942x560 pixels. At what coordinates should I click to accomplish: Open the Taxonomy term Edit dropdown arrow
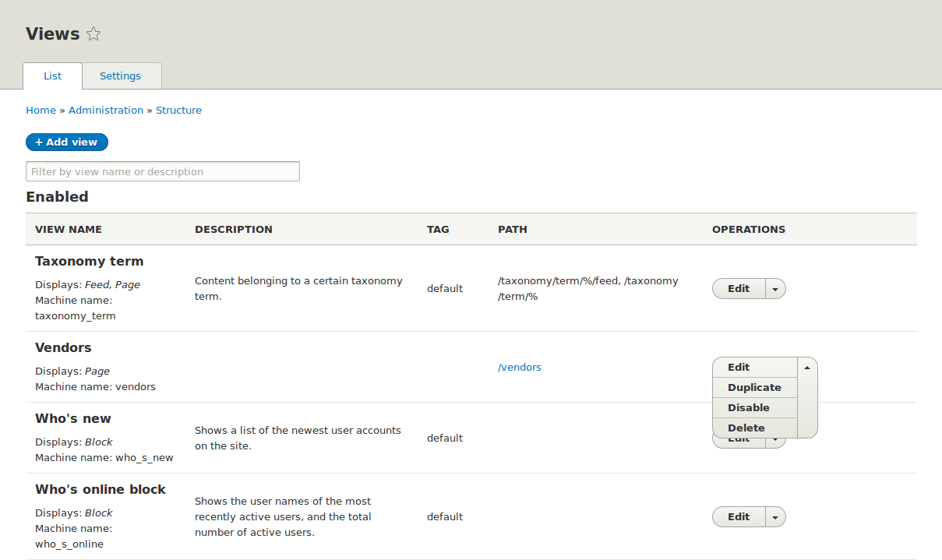775,288
